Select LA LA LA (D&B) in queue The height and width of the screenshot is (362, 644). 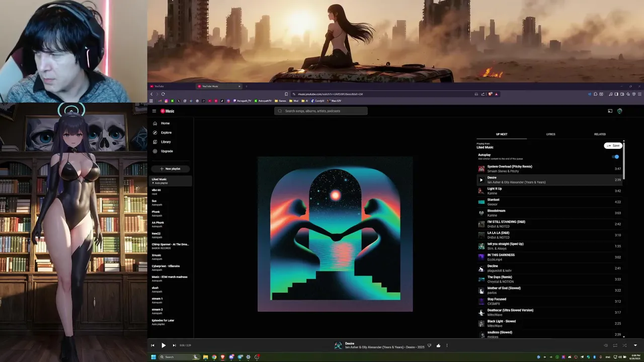click(549, 235)
